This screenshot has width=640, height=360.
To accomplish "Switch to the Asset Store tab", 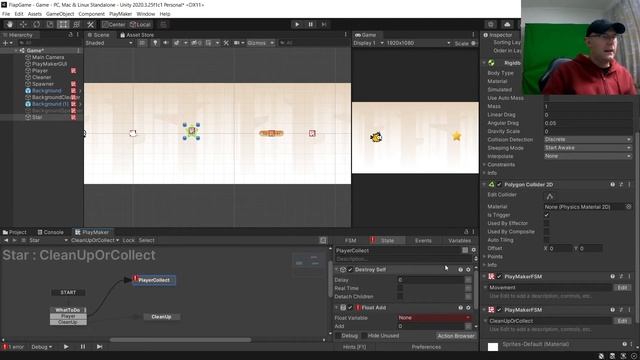I will (x=137, y=35).
